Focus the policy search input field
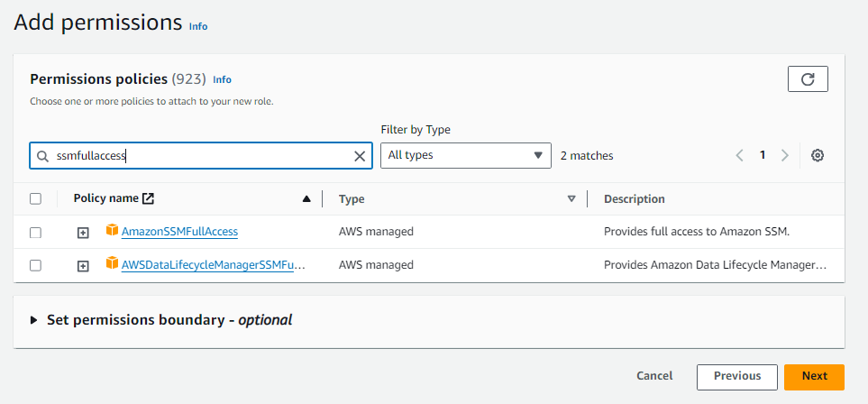This screenshot has width=868, height=404. pyautogui.click(x=200, y=156)
